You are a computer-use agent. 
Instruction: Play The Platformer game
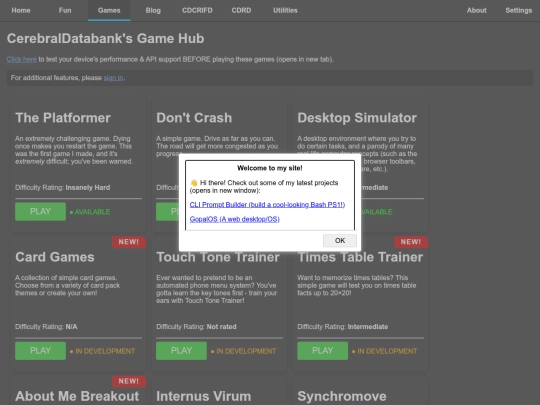[x=40, y=211]
